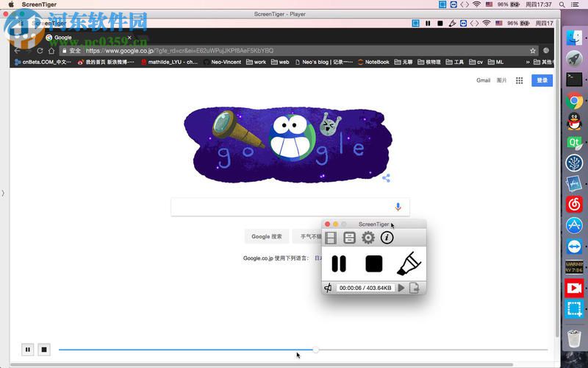Screen dimensions: 588x368
Task: Click the large pause button in the ScreenTiger panel
Action: pyautogui.click(x=339, y=263)
